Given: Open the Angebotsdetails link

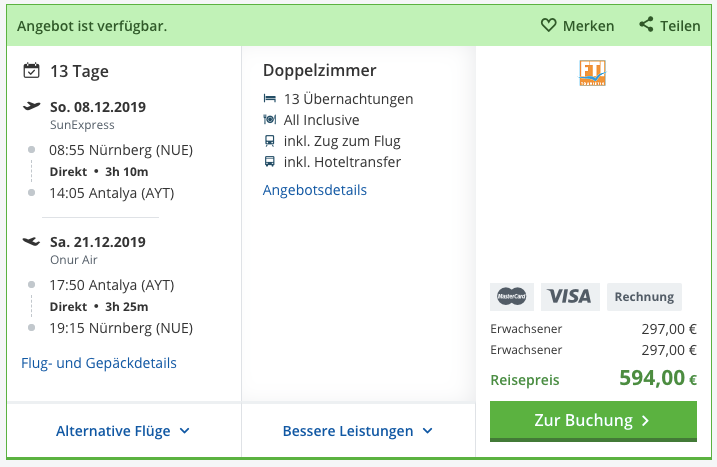Looking at the screenshot, I should coord(315,190).
